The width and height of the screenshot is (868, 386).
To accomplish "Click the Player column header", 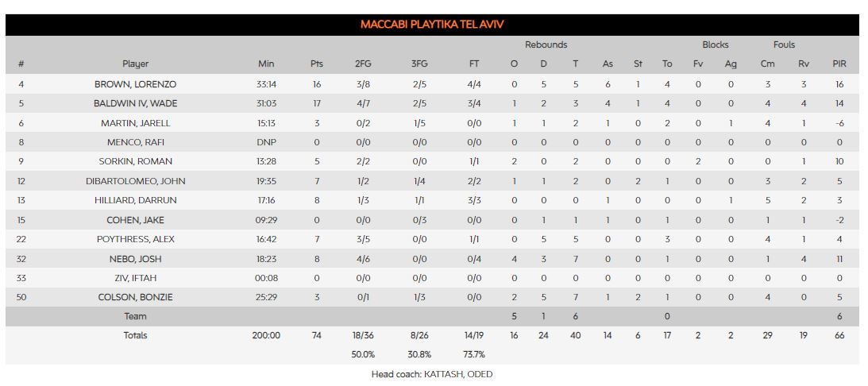I will click(x=135, y=64).
